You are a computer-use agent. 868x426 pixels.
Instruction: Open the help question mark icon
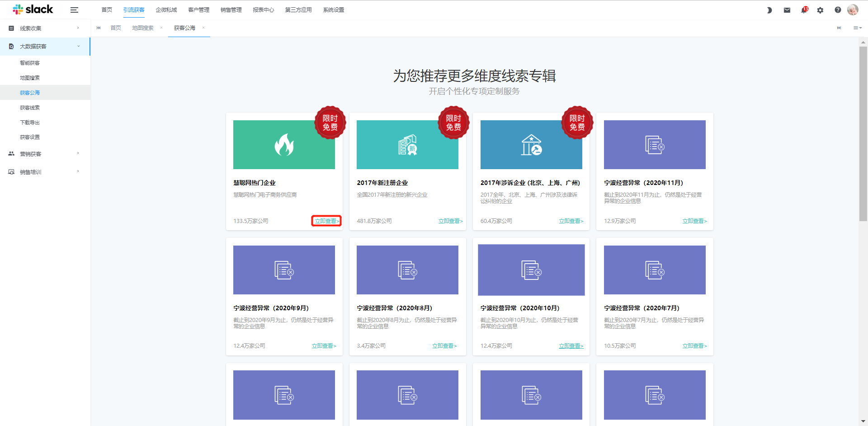click(x=838, y=10)
